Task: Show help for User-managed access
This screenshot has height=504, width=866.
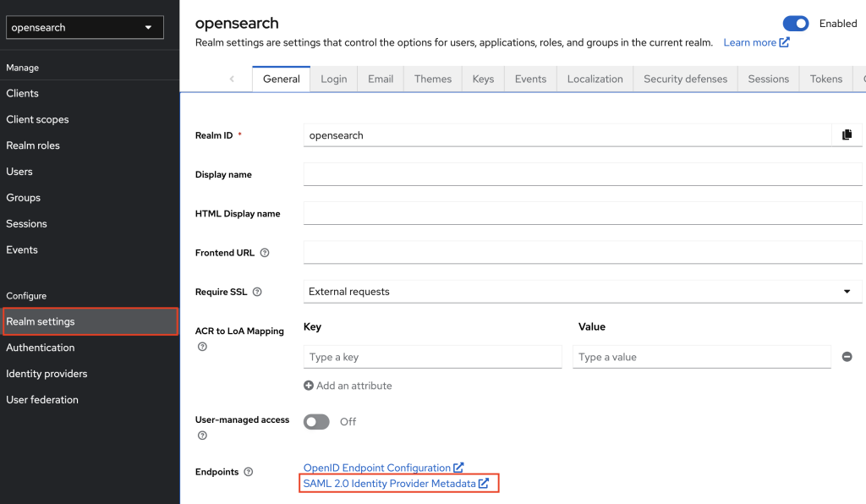Action: click(x=202, y=436)
